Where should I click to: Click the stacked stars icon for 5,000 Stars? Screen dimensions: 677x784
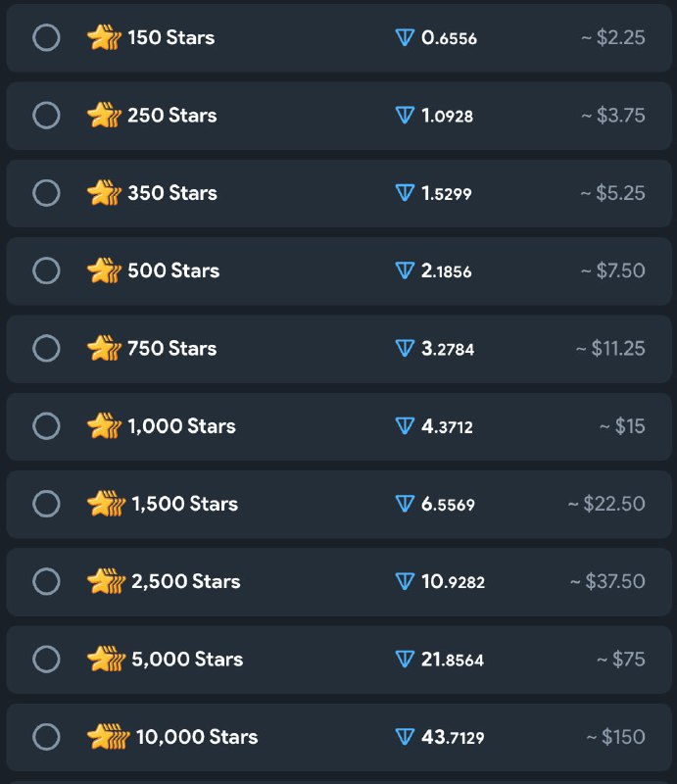coord(106,659)
